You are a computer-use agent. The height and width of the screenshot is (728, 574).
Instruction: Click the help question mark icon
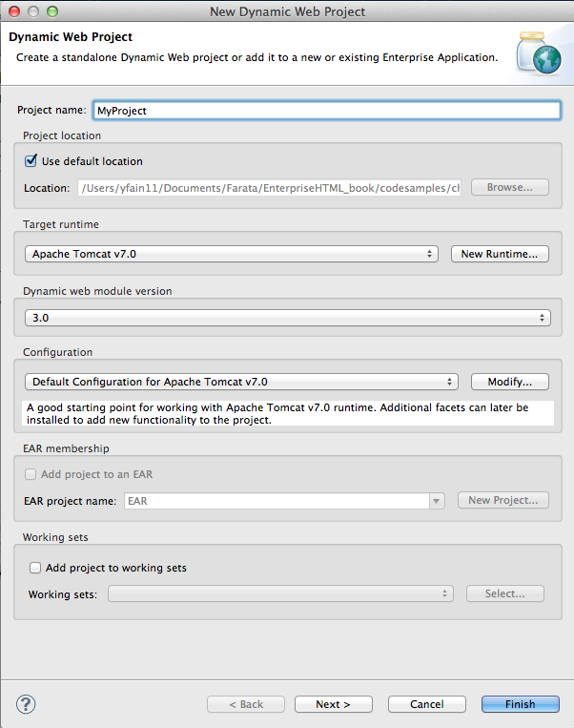pos(26,704)
